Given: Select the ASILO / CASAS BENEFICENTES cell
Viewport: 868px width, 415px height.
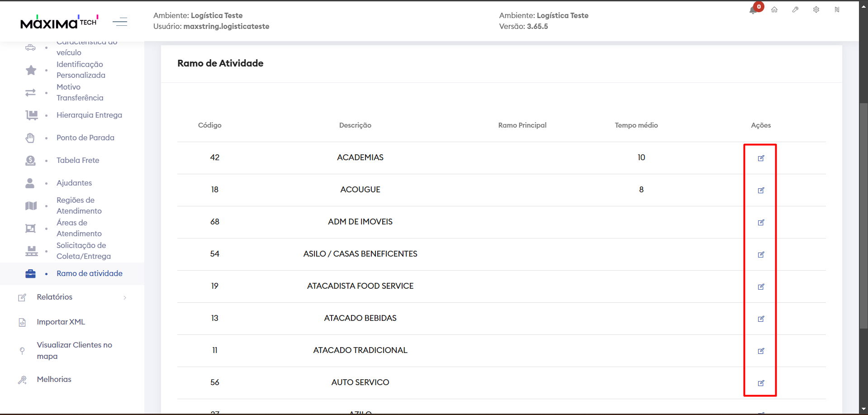Looking at the screenshot, I should coord(360,254).
